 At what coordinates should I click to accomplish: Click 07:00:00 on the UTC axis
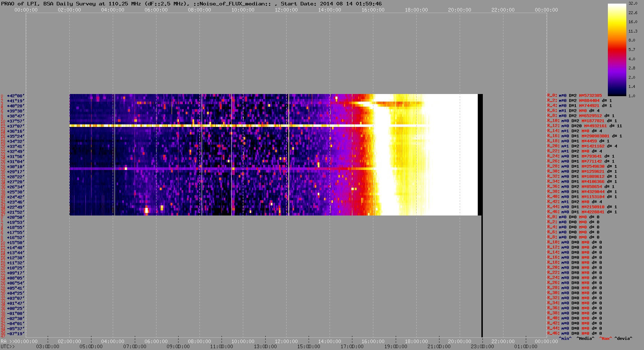tap(135, 346)
